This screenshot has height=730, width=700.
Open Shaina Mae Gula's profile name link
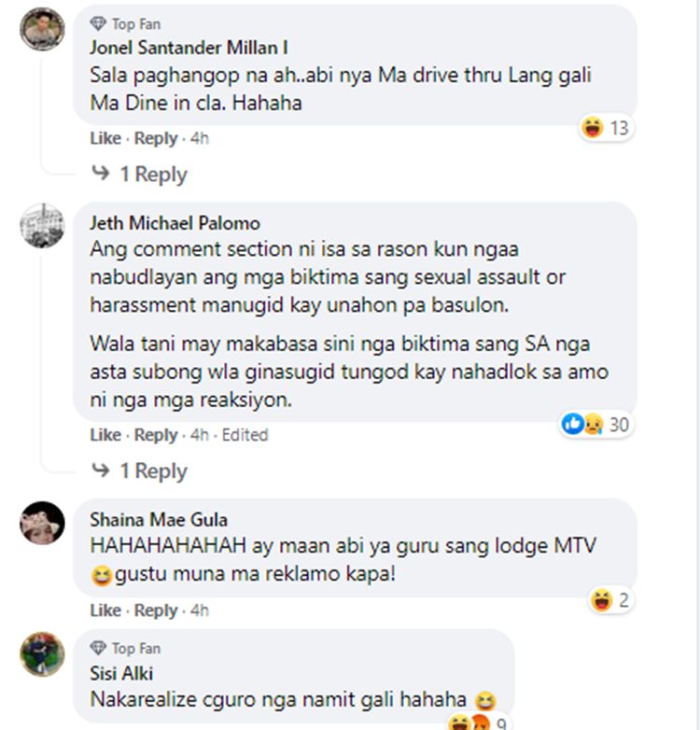158,520
